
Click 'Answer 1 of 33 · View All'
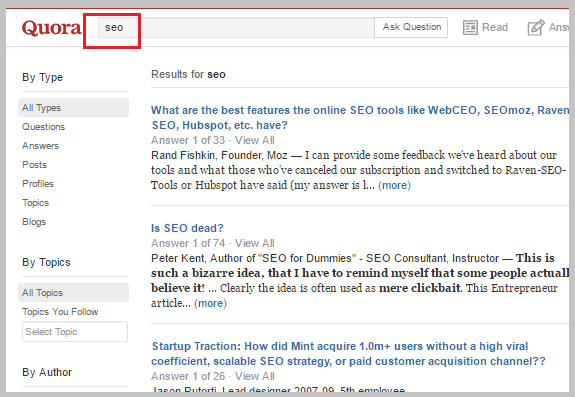point(213,140)
